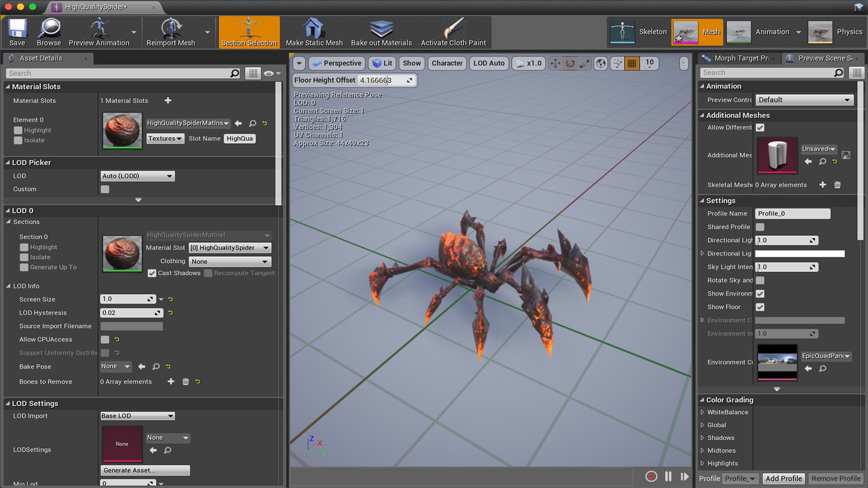Check the Custom LOD checkbox
This screenshot has height=488, width=868.
[x=104, y=189]
